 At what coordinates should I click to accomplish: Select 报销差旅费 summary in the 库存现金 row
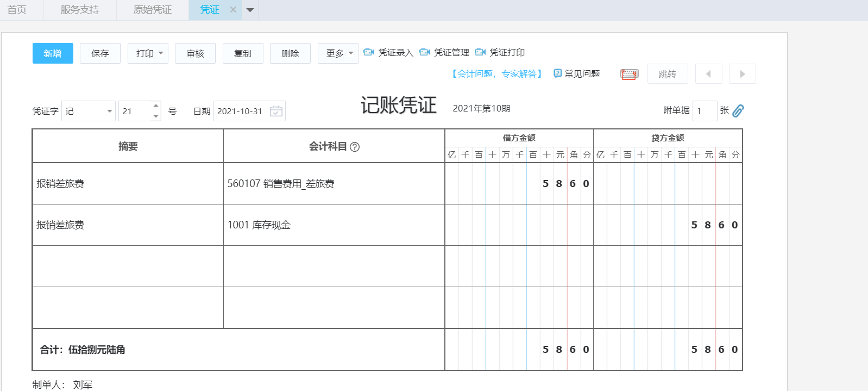128,225
